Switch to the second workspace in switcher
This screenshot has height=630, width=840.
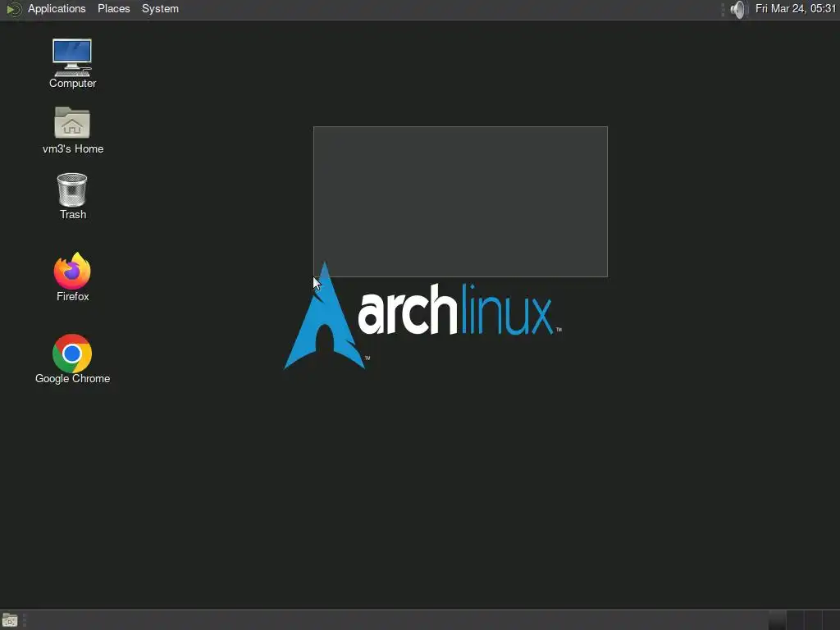(x=795, y=620)
